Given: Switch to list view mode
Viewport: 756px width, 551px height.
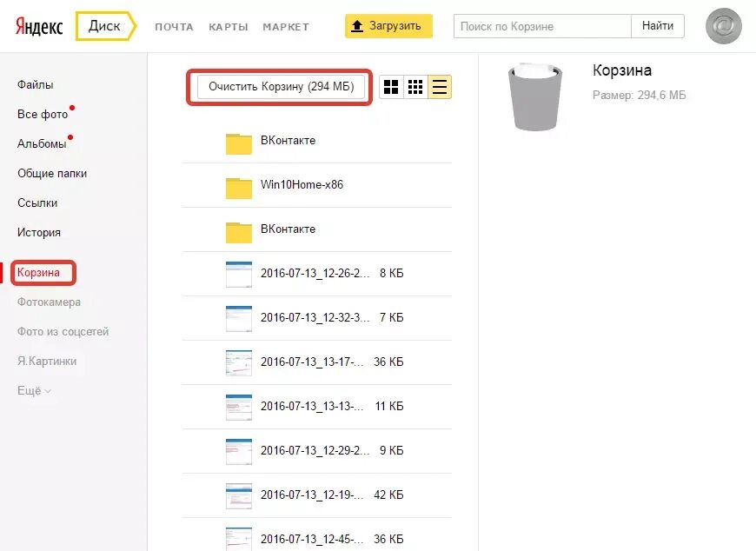Looking at the screenshot, I should pyautogui.click(x=439, y=87).
